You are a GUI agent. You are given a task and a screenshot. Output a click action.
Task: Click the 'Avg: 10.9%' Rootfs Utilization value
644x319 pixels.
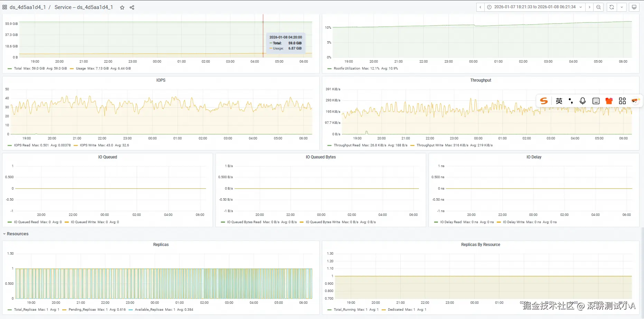(x=390, y=69)
